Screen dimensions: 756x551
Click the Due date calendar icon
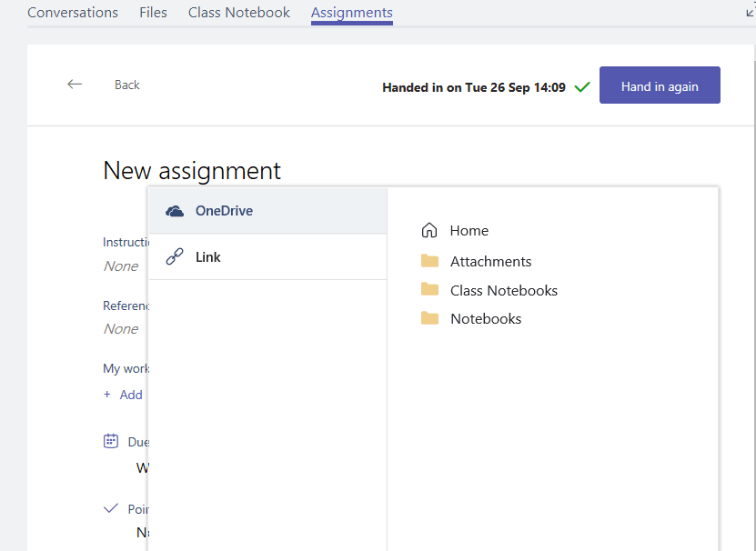(x=110, y=441)
